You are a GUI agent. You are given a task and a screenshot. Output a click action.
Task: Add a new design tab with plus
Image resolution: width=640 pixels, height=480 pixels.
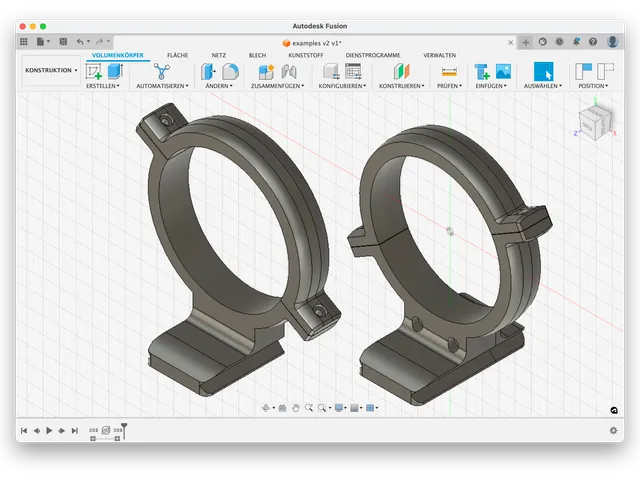(x=526, y=42)
